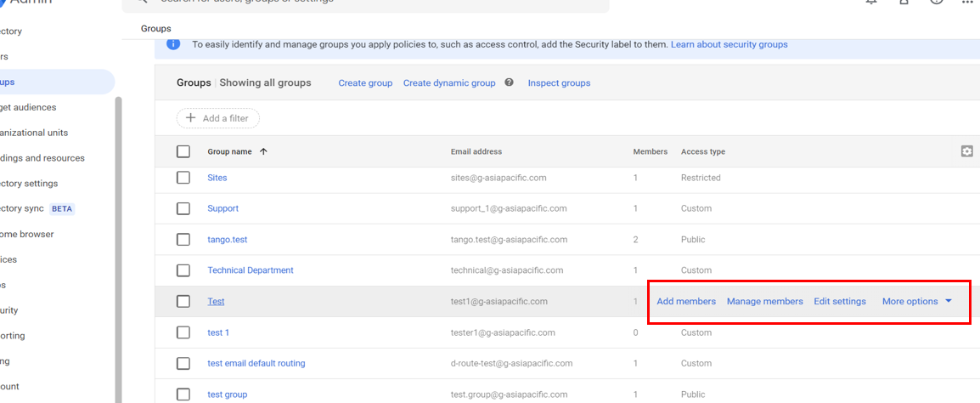Open the Support group
Image resolution: width=980 pixels, height=403 pixels.
(223, 208)
